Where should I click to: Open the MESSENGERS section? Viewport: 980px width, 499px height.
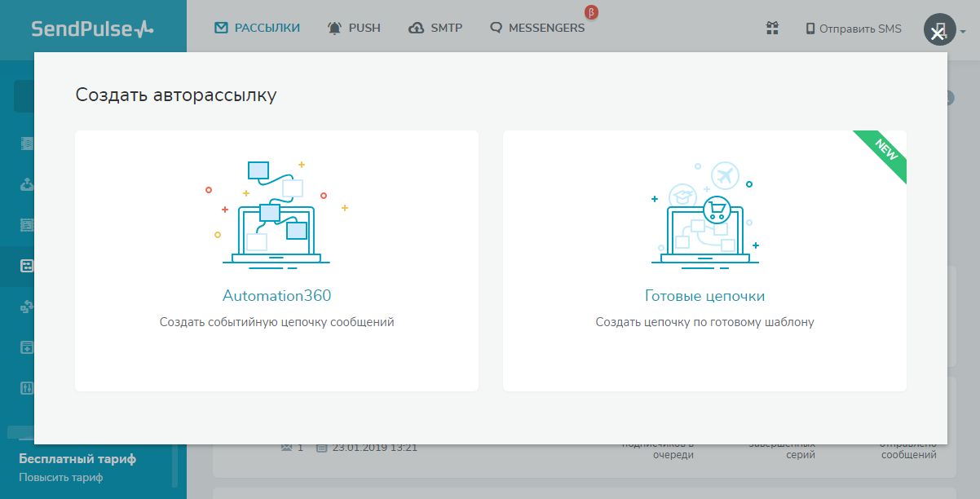pos(537,28)
